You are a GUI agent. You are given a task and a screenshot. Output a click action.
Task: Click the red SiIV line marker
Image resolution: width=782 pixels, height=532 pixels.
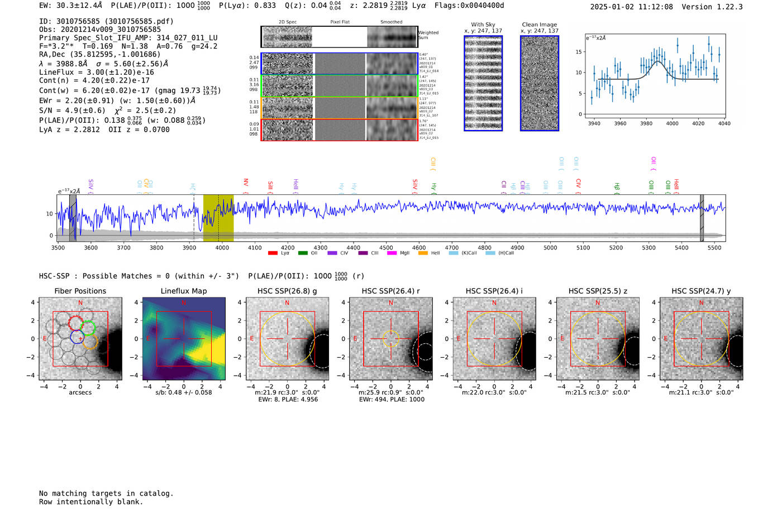[x=415, y=186]
